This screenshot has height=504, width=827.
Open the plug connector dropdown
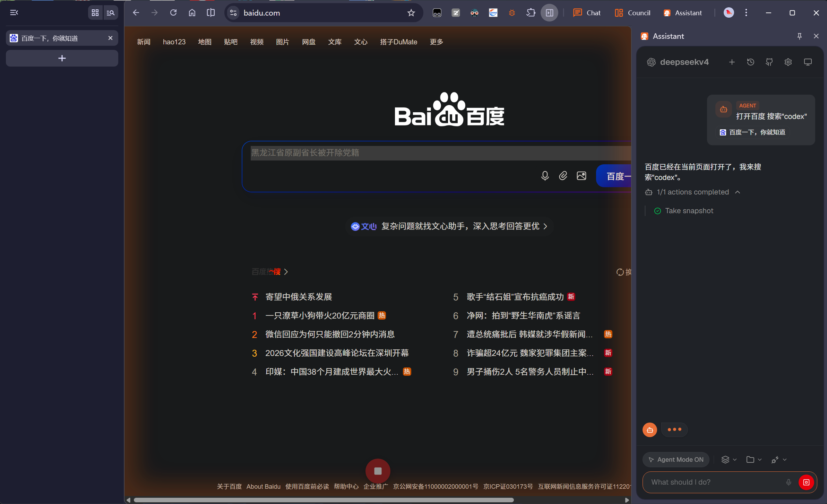point(779,460)
